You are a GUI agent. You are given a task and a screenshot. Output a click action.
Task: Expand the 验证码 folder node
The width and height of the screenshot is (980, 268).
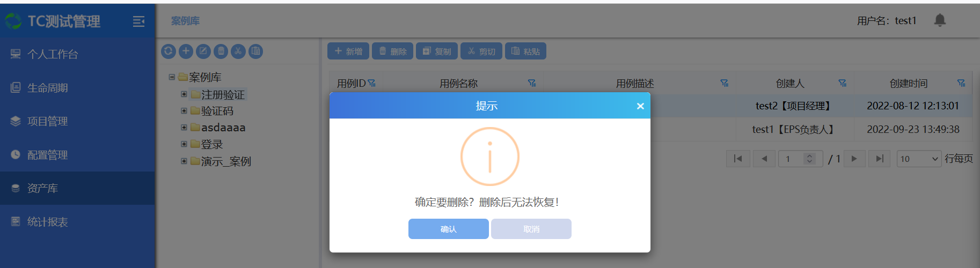(184, 111)
